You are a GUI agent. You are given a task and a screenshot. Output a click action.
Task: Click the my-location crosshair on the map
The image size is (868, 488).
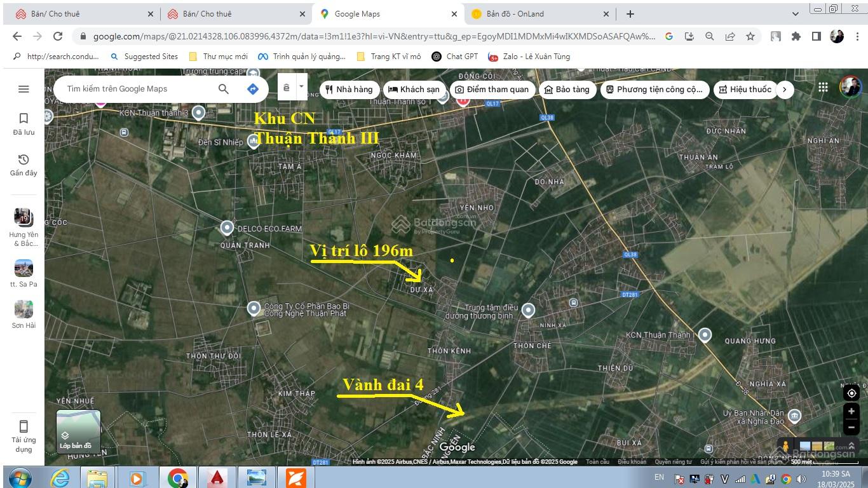(851, 393)
